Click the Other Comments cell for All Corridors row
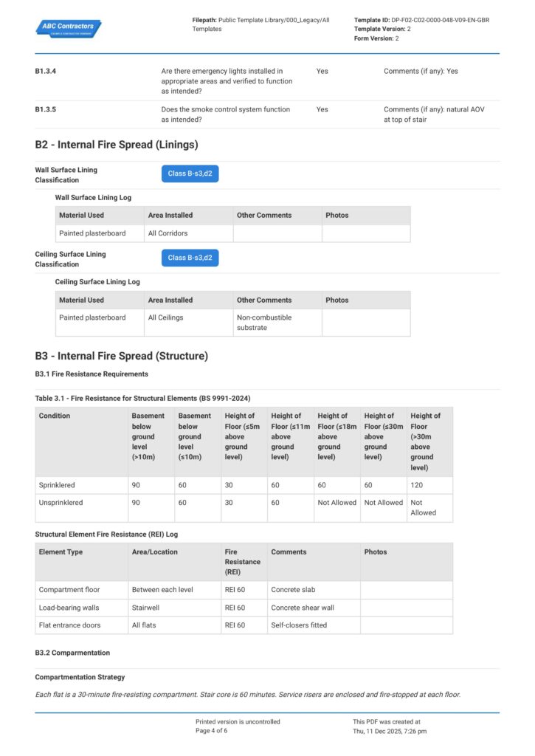This screenshot has height=756, width=535. 277,233
